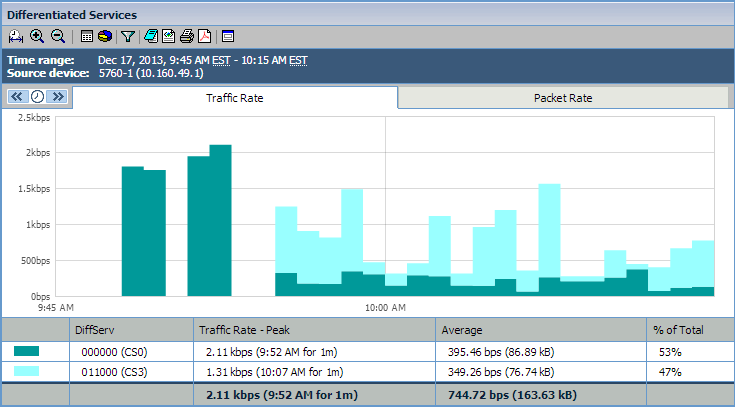735x407 pixels.
Task: Open the filter funnel icon
Action: (127, 36)
